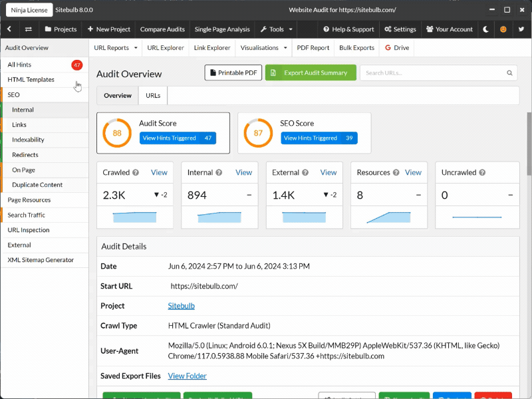Open Single Page Analysis
Screen dimensions: 532x399
222,29
